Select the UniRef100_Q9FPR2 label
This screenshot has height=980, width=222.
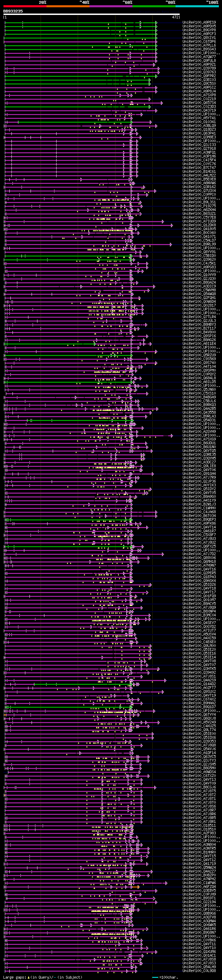[x=199, y=76]
